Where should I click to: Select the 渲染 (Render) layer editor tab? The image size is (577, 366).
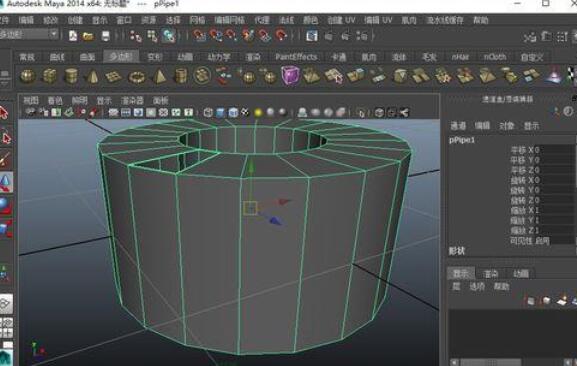[491, 274]
